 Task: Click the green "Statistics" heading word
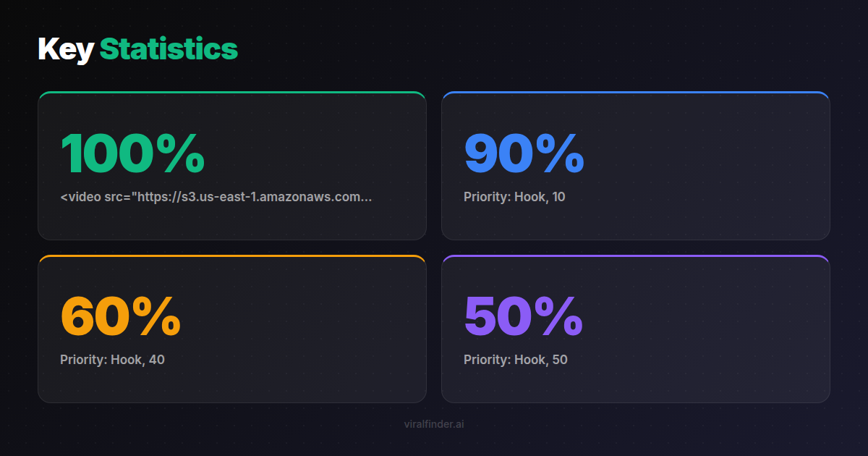[169, 49]
